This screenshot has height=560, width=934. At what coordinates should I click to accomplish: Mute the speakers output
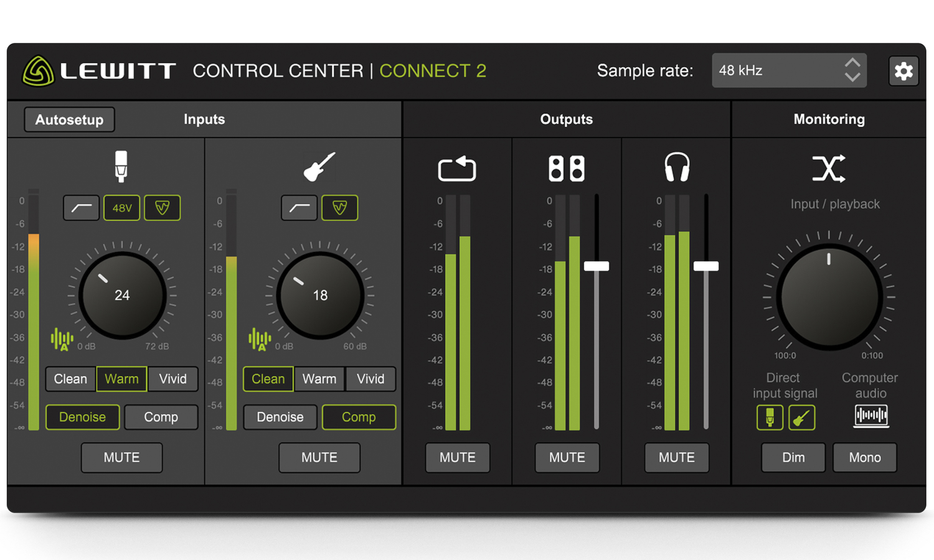tap(567, 457)
